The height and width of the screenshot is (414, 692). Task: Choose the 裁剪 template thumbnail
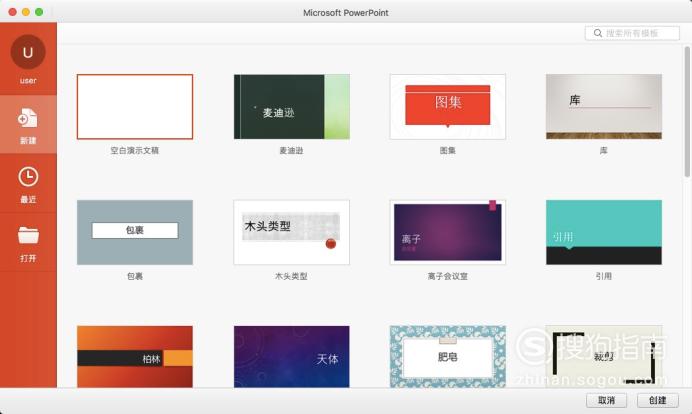604,357
